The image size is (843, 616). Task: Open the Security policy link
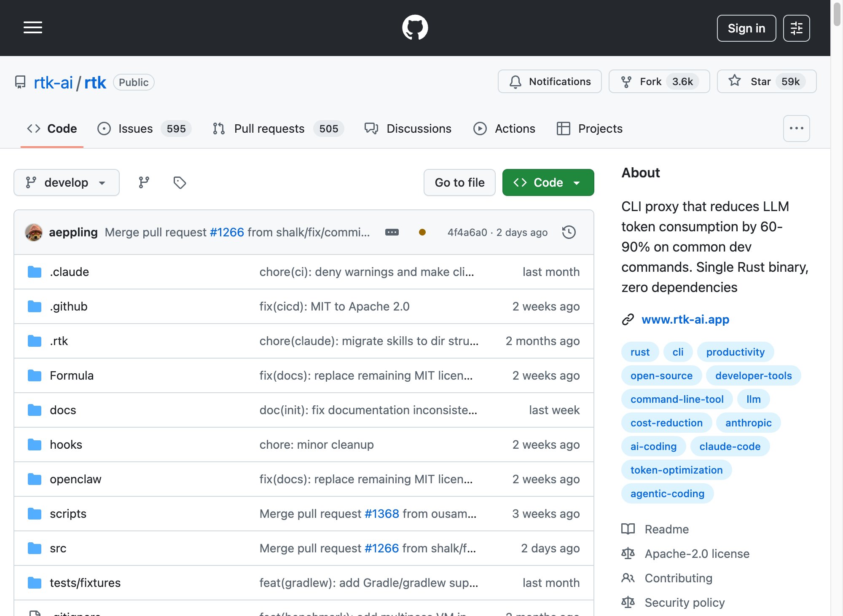pyautogui.click(x=685, y=603)
